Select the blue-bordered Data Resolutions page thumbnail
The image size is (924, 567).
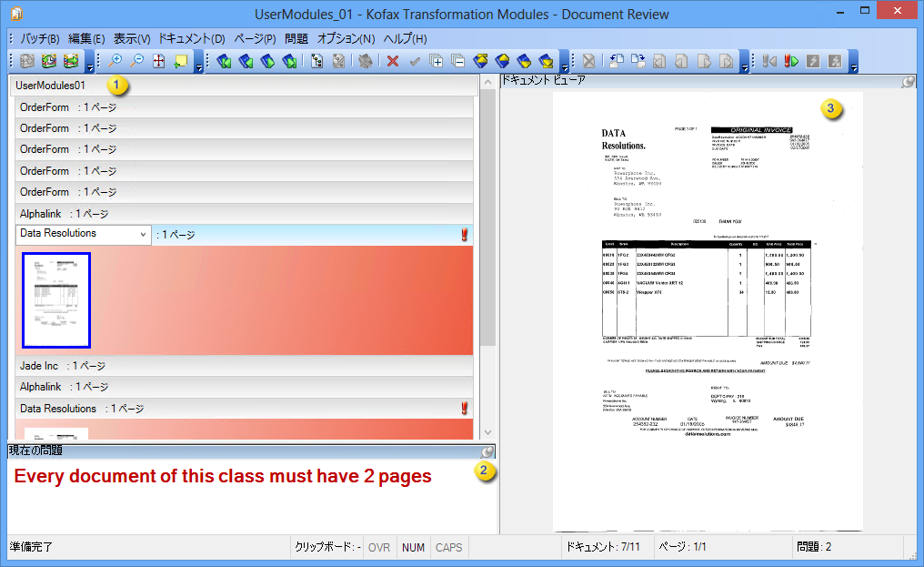56,300
